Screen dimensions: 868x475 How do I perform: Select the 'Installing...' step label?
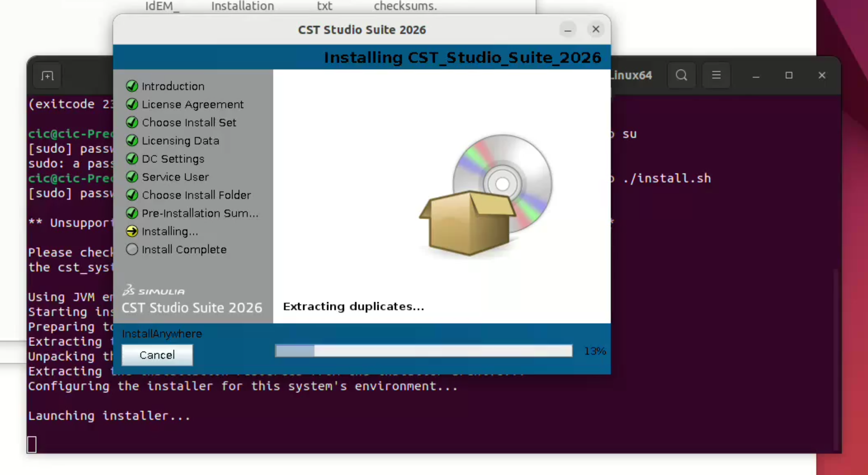coord(170,231)
